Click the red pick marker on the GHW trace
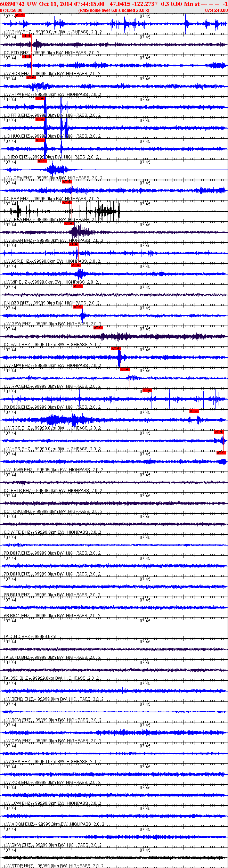This screenshot has height=868, width=228. [20, 15]
